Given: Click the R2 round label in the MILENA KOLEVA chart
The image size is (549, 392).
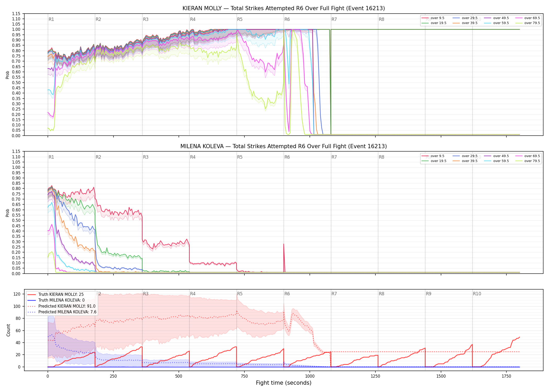Looking at the screenshot, I should pos(98,157).
